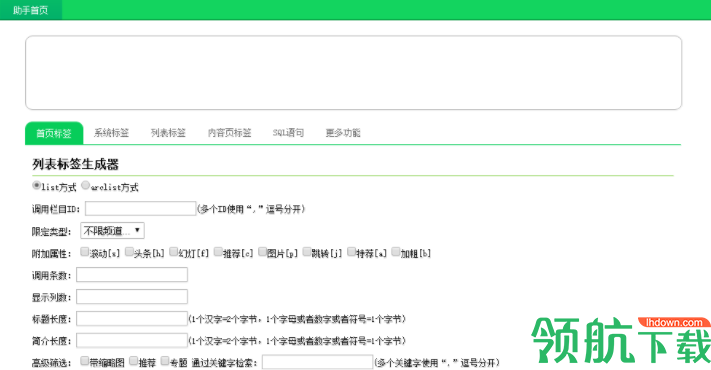Check the 加粗[b] attribute checkbox
The width and height of the screenshot is (711, 370).
[396, 252]
